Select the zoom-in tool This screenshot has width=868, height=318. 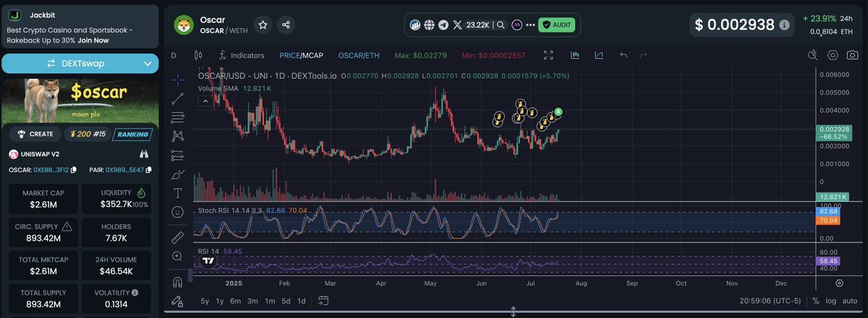pos(177,256)
